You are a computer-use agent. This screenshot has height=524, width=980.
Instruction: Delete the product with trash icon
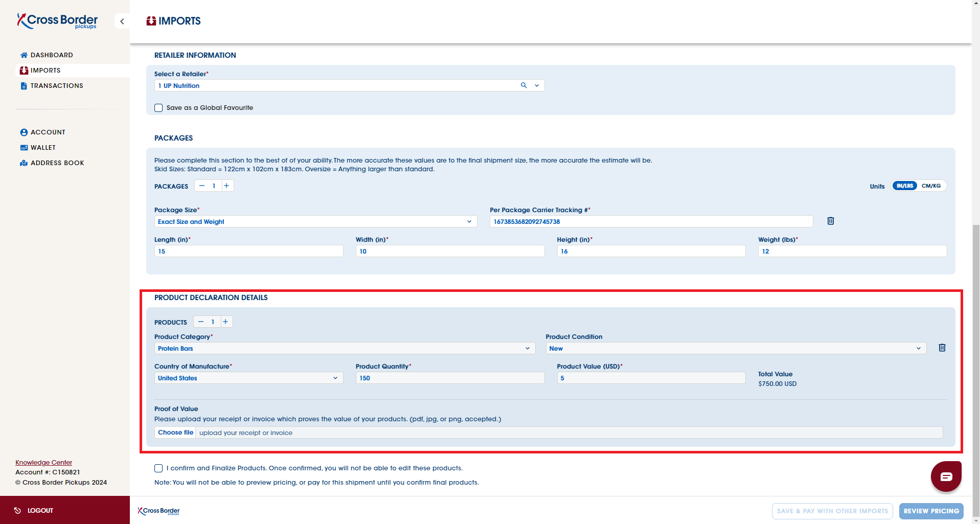coord(942,348)
